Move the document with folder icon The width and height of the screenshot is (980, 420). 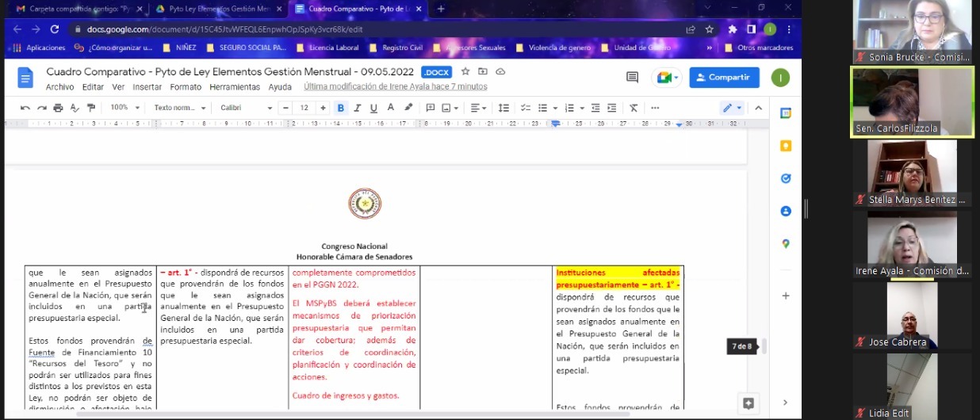[x=483, y=71]
